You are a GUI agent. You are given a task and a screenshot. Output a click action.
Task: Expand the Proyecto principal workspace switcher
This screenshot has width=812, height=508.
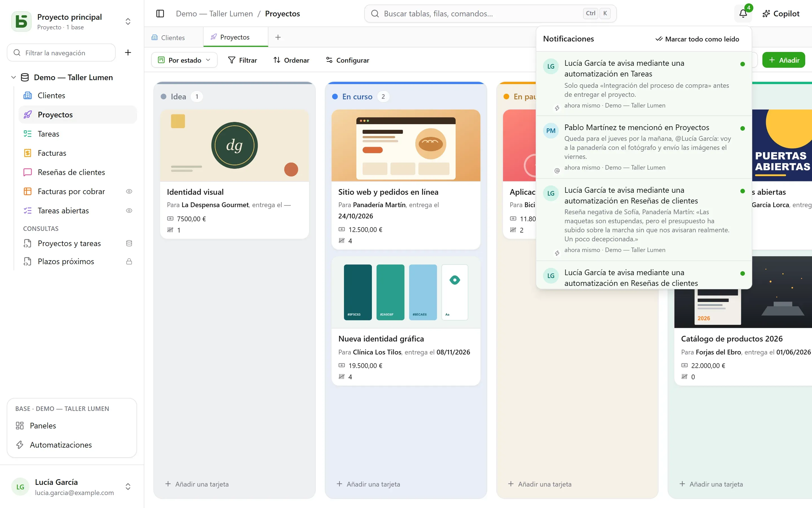[x=128, y=21]
